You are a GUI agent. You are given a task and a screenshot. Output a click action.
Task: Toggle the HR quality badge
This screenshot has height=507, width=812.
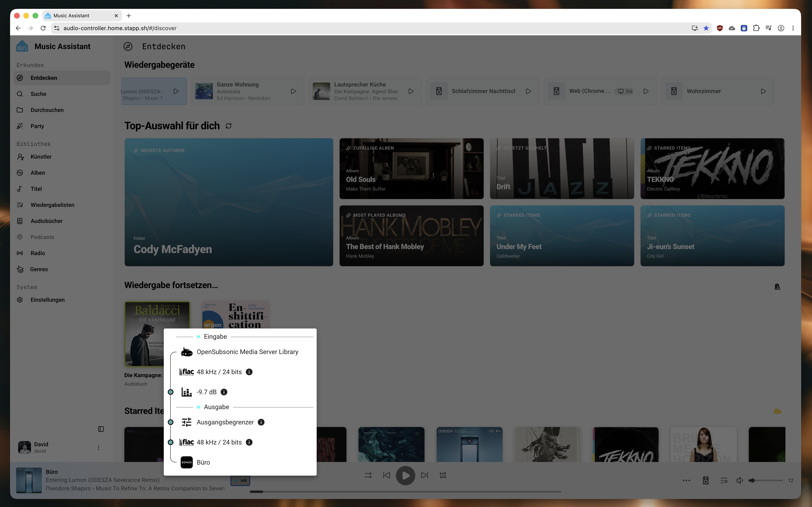tap(240, 480)
